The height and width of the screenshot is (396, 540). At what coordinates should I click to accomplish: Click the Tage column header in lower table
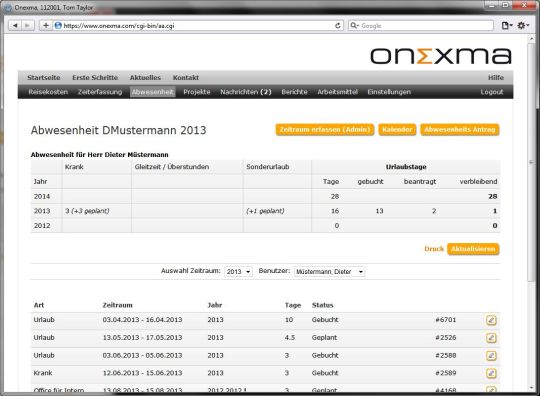click(293, 305)
